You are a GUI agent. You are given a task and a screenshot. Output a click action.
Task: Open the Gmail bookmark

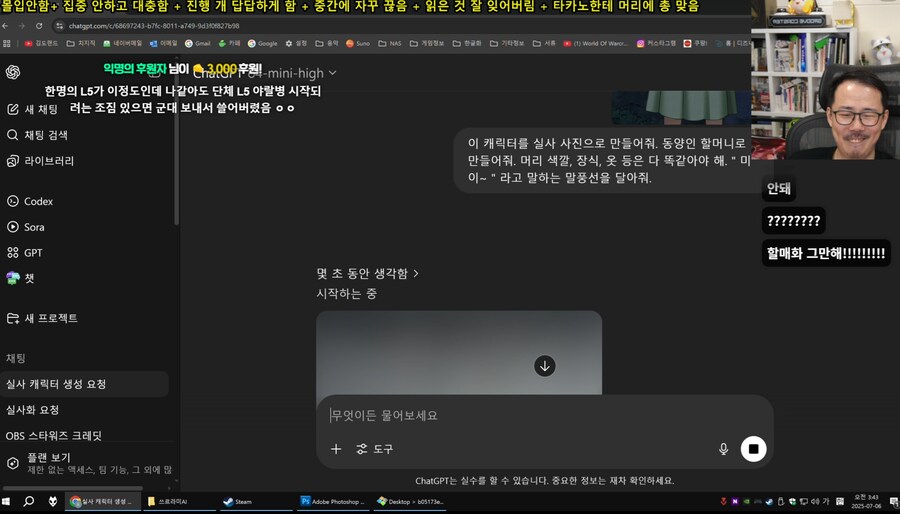(198, 43)
